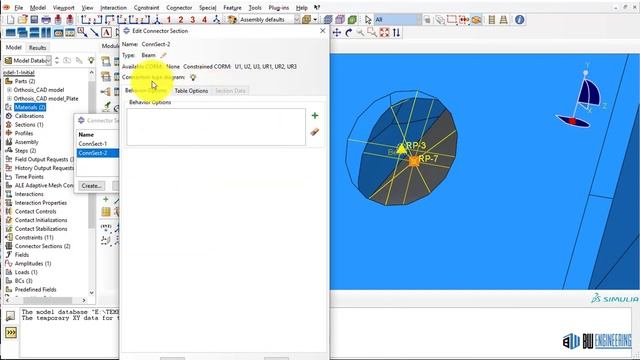640x360 pixels.
Task: Select Amplitudes (1) tree item
Action: pyautogui.click(x=33, y=263)
